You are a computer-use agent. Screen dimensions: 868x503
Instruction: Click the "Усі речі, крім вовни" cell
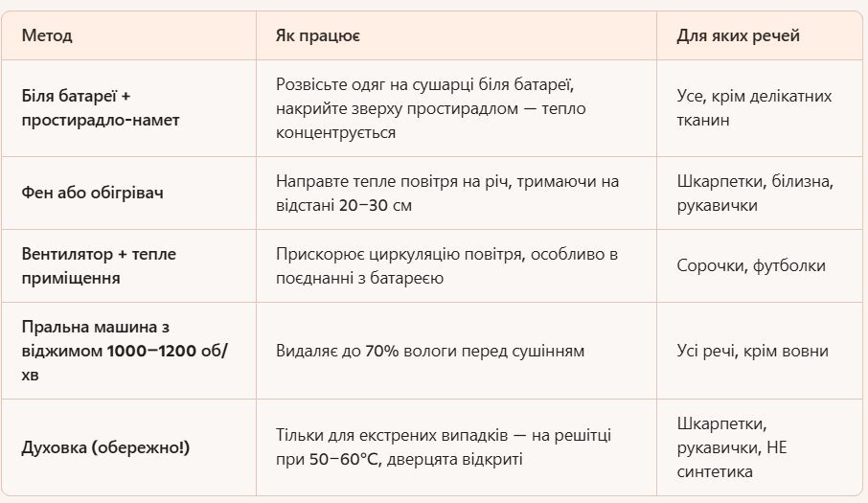[x=752, y=351]
